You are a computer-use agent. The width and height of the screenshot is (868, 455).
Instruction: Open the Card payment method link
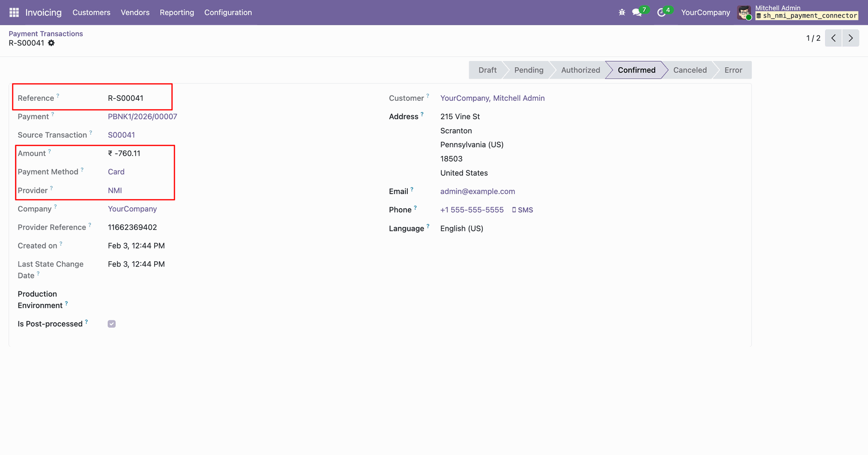pos(116,172)
